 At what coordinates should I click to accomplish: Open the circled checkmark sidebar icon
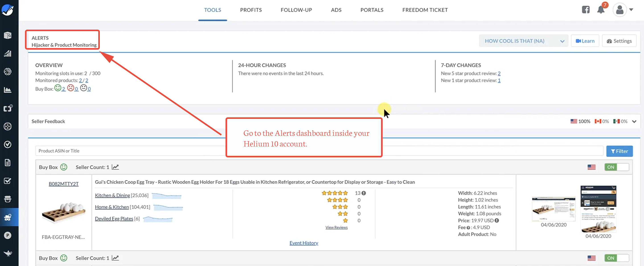(x=8, y=144)
